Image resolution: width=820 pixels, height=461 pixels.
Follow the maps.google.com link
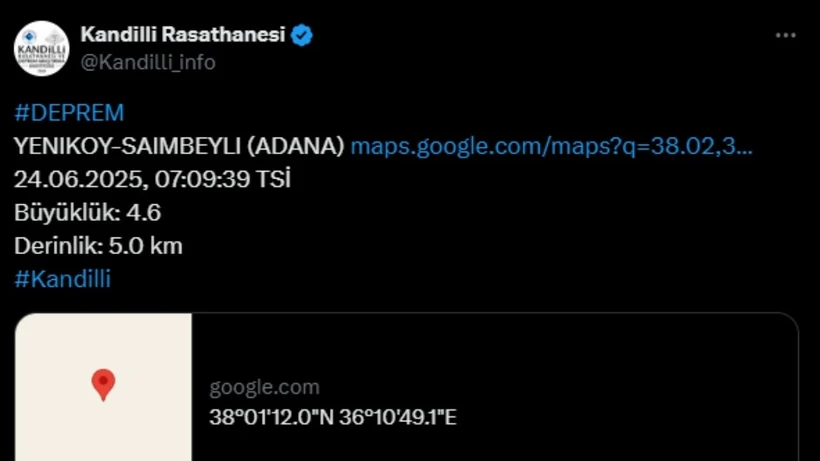click(551, 146)
